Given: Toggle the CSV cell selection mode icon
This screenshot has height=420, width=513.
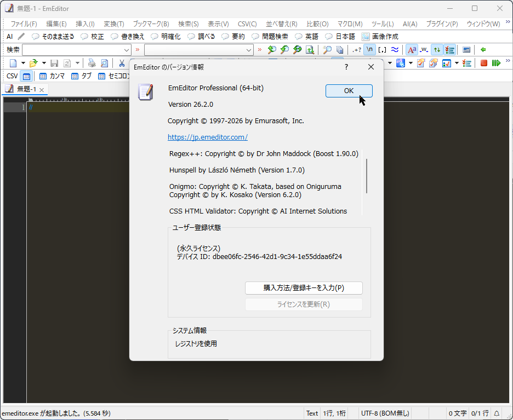Looking at the screenshot, I should click(x=26, y=76).
